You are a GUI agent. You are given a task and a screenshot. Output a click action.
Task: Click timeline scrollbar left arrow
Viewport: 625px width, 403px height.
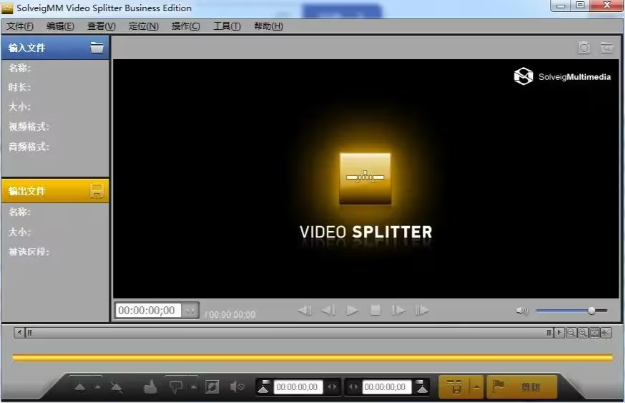click(19, 332)
